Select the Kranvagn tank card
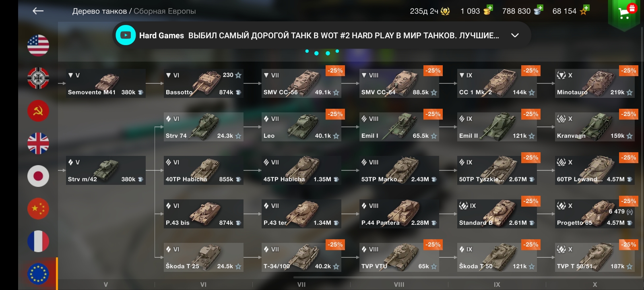Screen dimensions: 644x290 (x=594, y=127)
